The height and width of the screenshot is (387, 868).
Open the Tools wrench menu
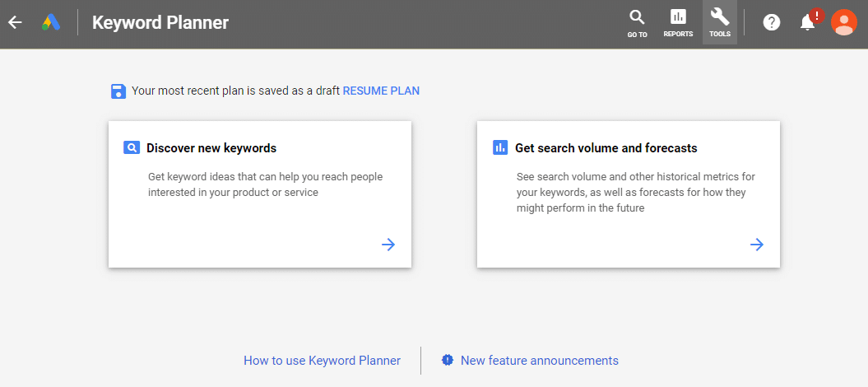tap(720, 23)
